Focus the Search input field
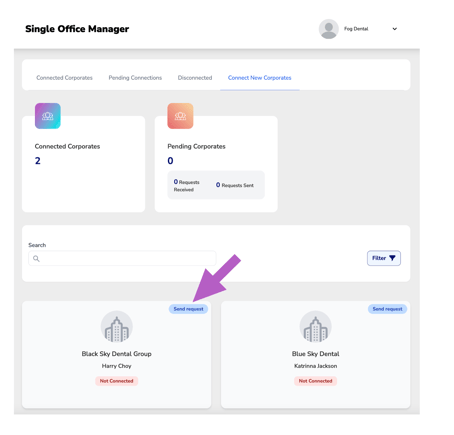This screenshot has height=435, width=454. click(x=122, y=258)
